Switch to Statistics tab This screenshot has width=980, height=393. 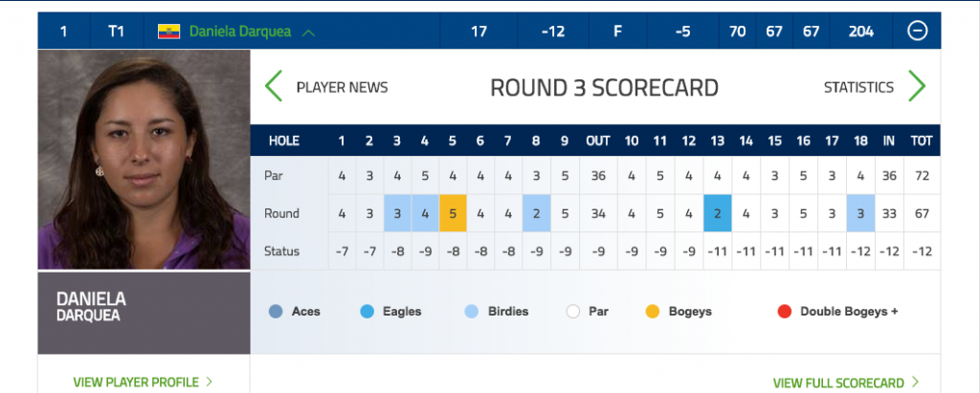(858, 87)
